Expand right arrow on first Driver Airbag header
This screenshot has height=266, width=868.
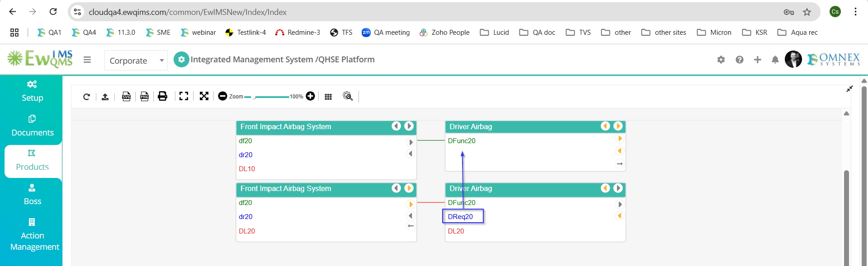tap(618, 126)
